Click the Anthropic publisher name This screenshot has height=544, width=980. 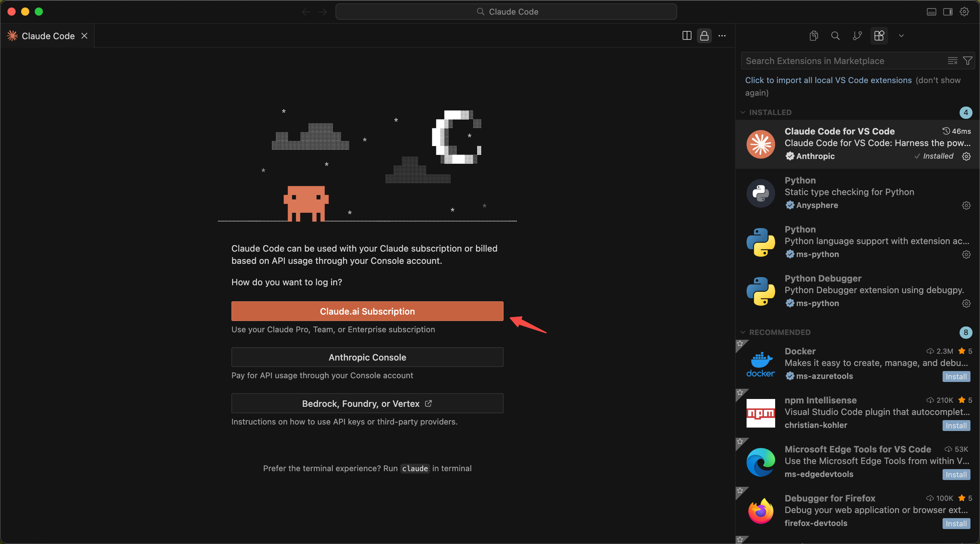(815, 157)
